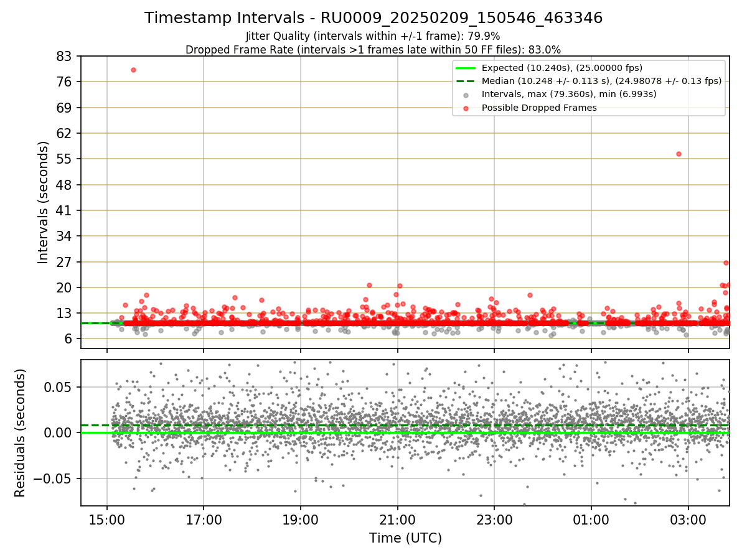Click the y-axis tick label '55'
The image size is (747, 560).
point(65,159)
